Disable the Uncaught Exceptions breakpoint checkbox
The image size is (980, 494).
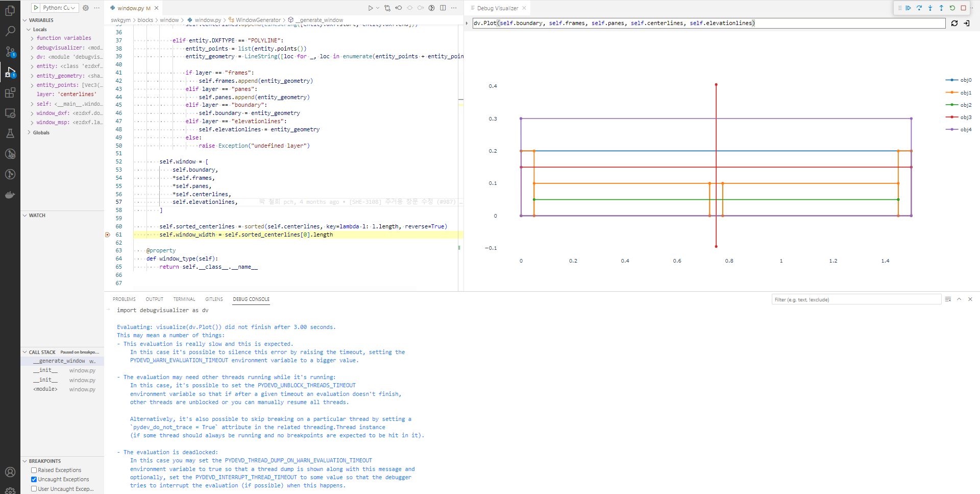[34, 479]
